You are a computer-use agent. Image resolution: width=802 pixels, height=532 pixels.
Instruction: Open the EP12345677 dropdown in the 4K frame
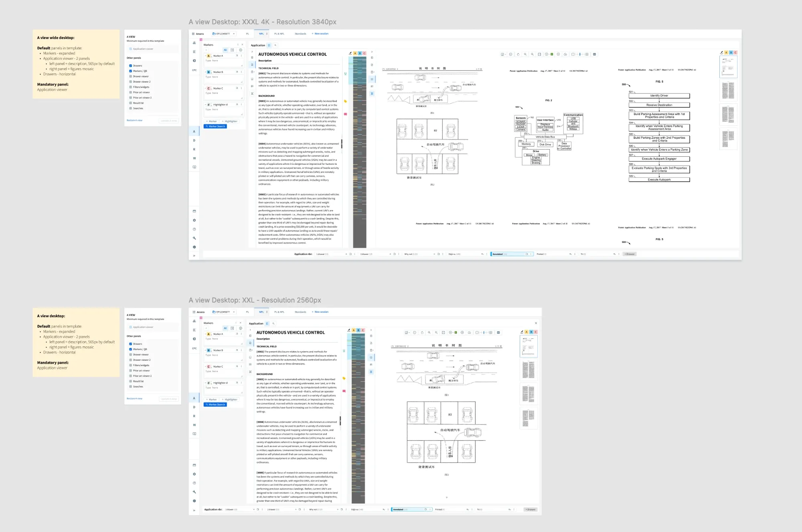tap(224, 34)
